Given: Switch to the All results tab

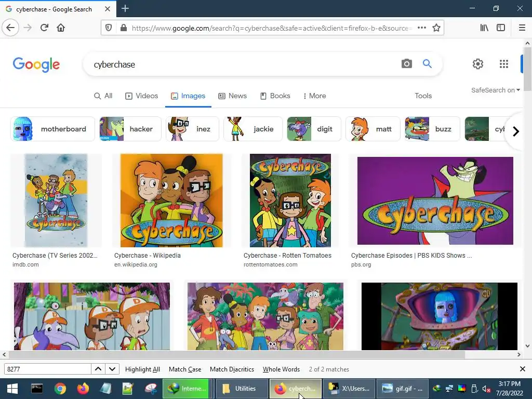Looking at the screenshot, I should coord(103,96).
